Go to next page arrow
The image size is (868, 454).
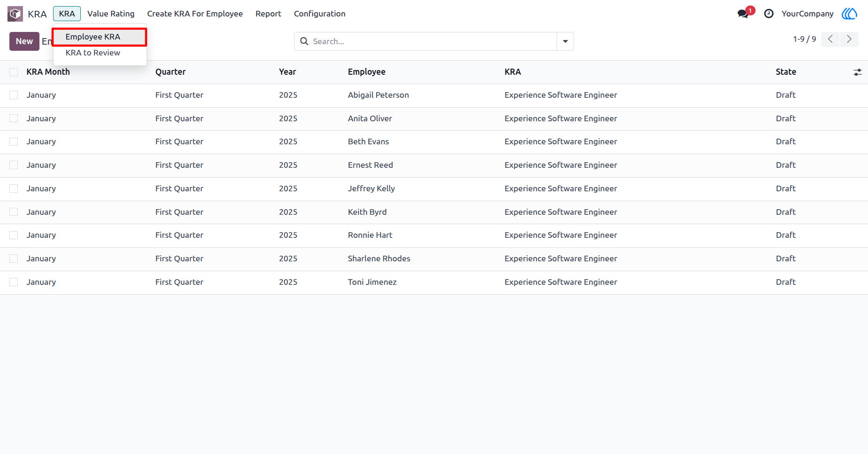tap(849, 39)
